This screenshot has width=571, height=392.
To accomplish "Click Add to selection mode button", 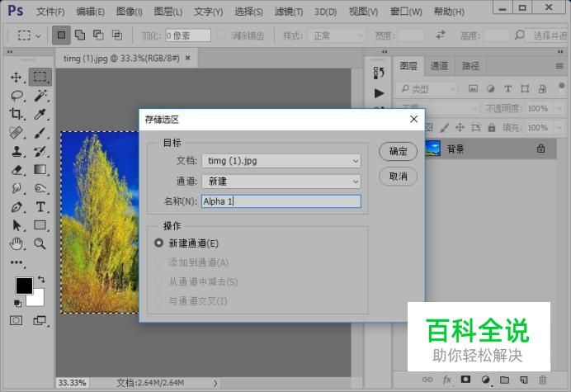I will click(x=80, y=35).
